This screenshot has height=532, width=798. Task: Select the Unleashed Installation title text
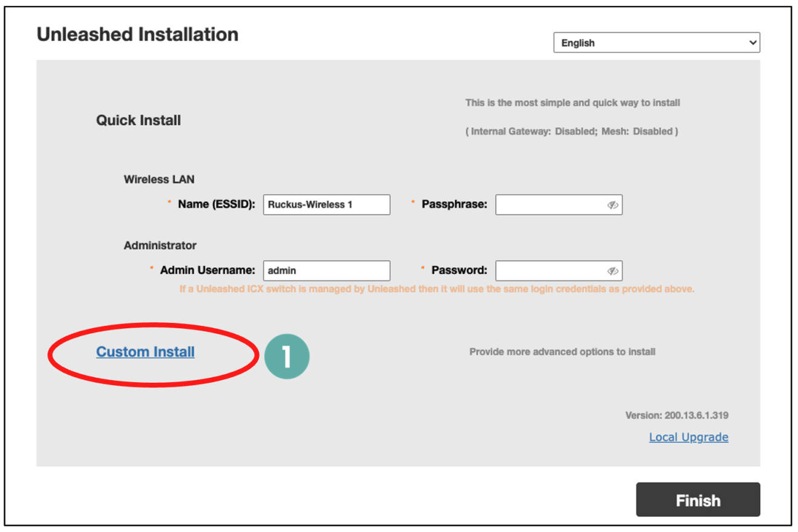coord(137,34)
